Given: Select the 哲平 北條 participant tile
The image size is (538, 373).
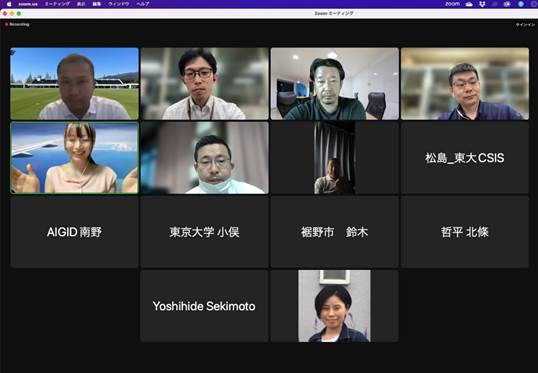Looking at the screenshot, I should pyautogui.click(x=465, y=232).
